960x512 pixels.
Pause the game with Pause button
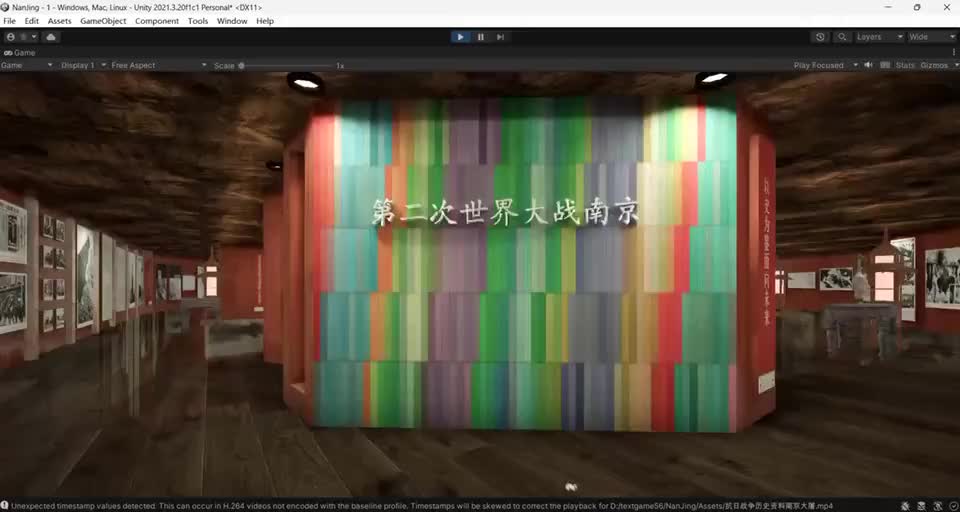coord(481,37)
